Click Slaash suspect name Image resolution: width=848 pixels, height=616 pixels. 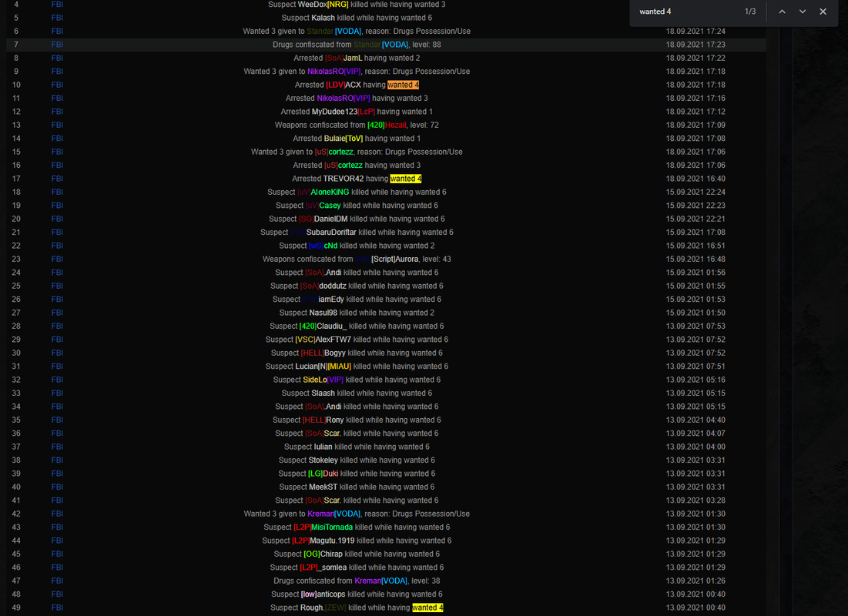point(323,393)
